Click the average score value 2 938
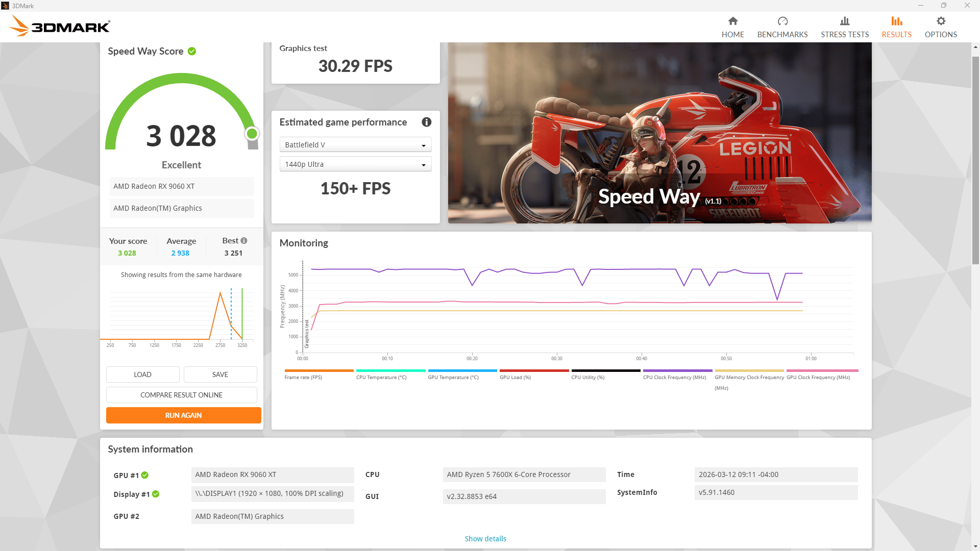 tap(180, 253)
